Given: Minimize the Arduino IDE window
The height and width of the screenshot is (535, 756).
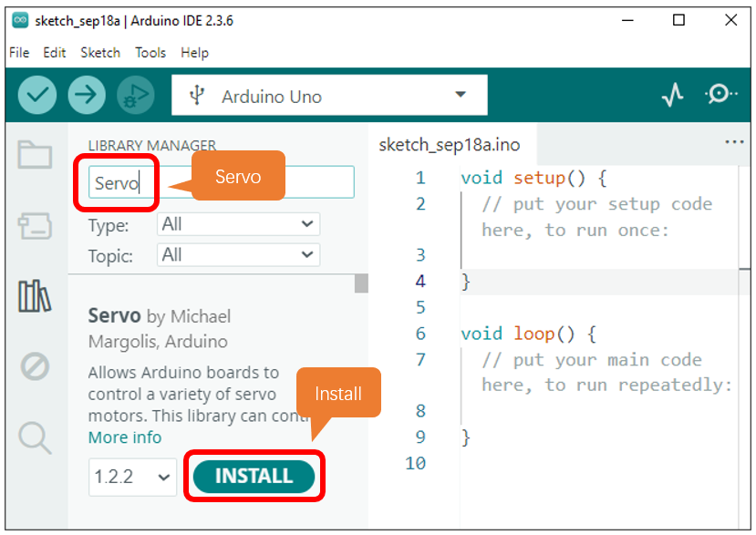Looking at the screenshot, I should tap(627, 20).
